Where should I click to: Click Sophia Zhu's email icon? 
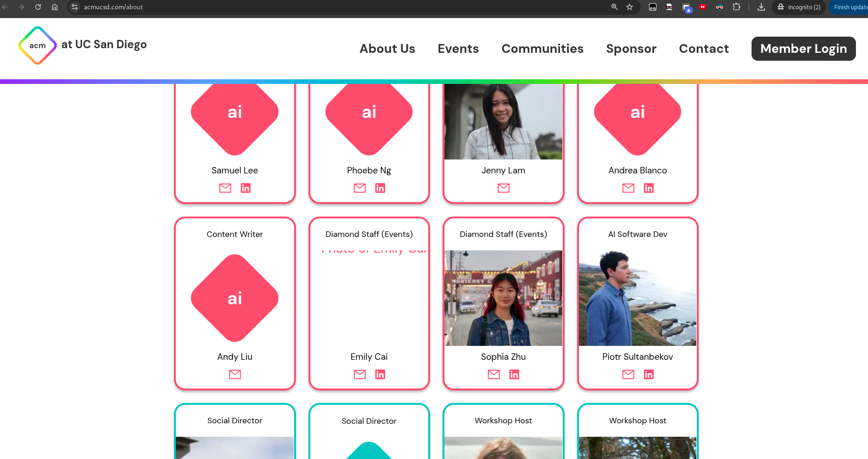coord(494,374)
